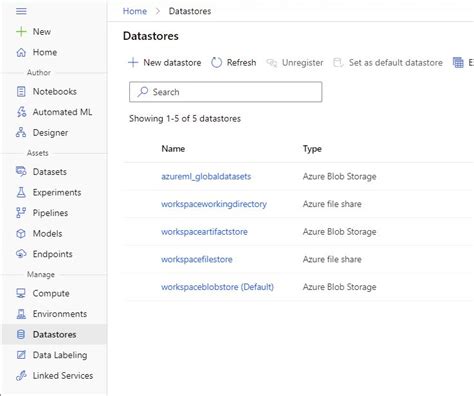474x396 pixels.
Task: Navigate to Automated ML
Action: pyautogui.click(x=62, y=112)
